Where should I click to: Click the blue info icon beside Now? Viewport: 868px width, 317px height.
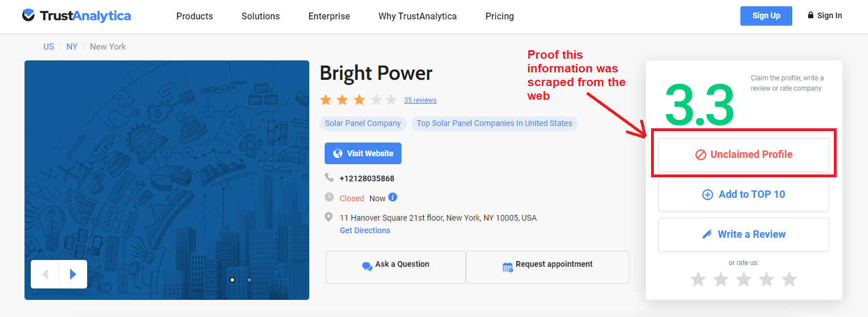[392, 197]
